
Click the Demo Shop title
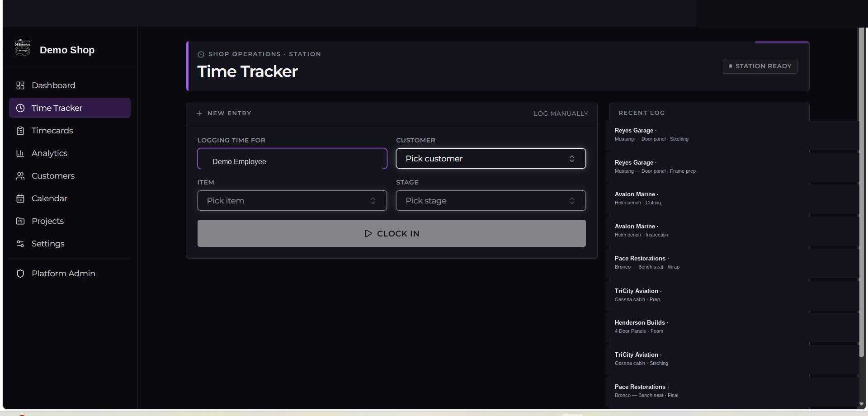[67, 50]
